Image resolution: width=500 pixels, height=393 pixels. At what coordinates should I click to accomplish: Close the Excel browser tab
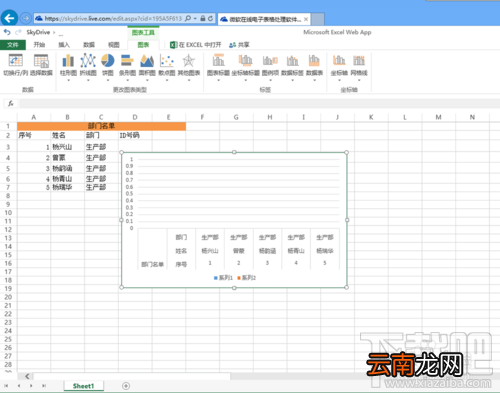(306, 19)
